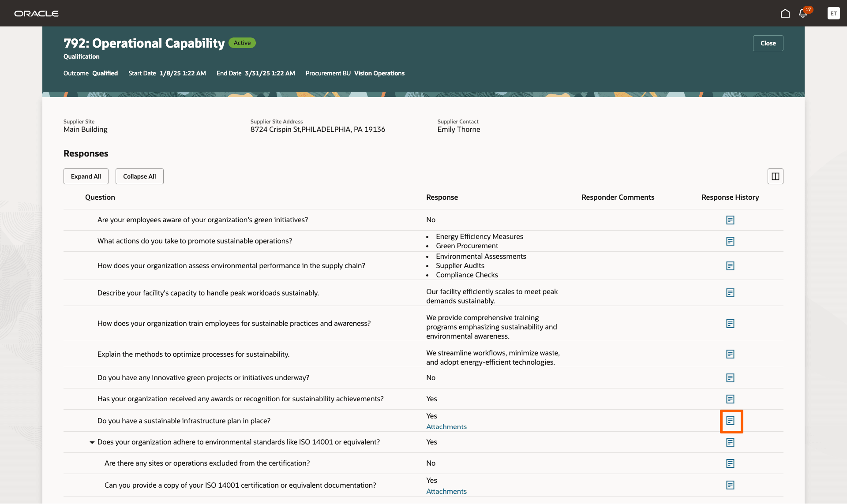Click the Expand All button
Image resolution: width=847 pixels, height=504 pixels.
pyautogui.click(x=86, y=176)
